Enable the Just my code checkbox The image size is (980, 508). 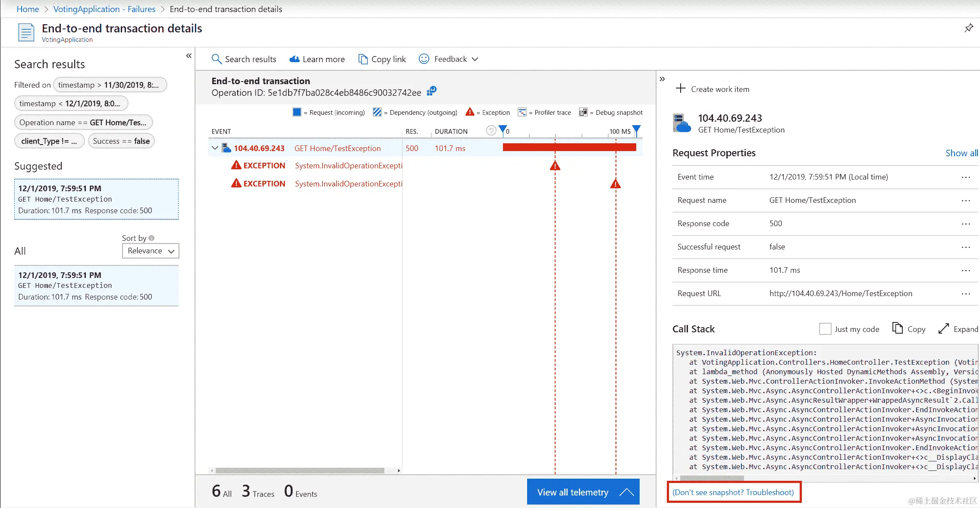click(825, 329)
